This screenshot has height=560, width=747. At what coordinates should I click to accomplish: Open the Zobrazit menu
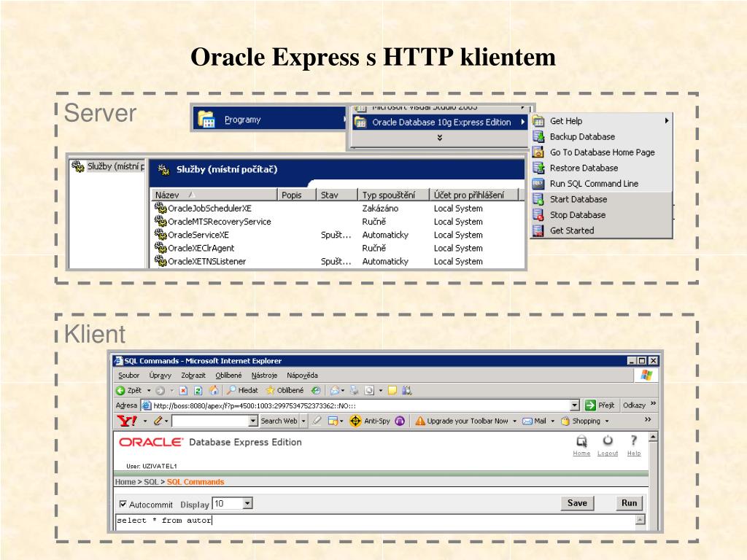tap(193, 376)
